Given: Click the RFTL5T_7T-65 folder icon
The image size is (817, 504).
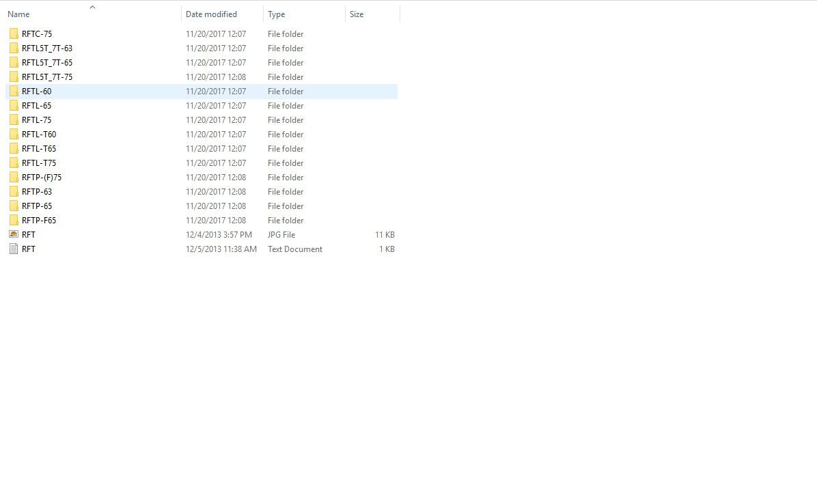Looking at the screenshot, I should coord(14,62).
